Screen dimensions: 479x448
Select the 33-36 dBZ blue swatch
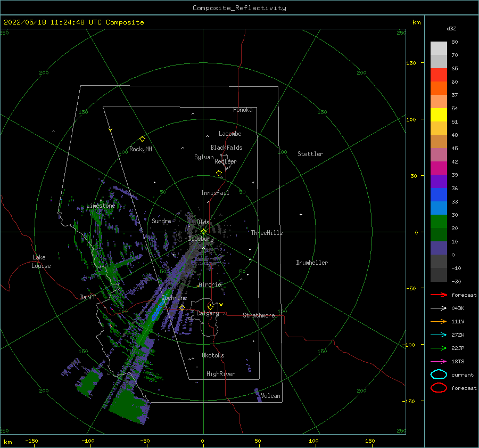(x=439, y=194)
